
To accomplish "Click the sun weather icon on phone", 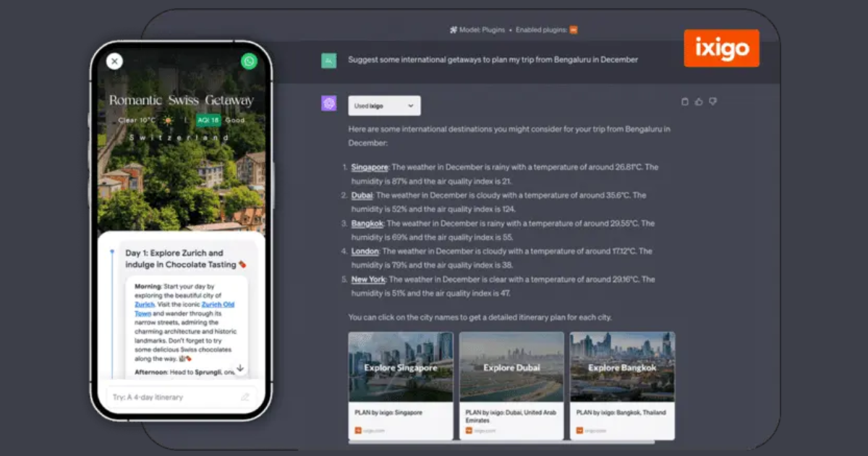I will 168,120.
